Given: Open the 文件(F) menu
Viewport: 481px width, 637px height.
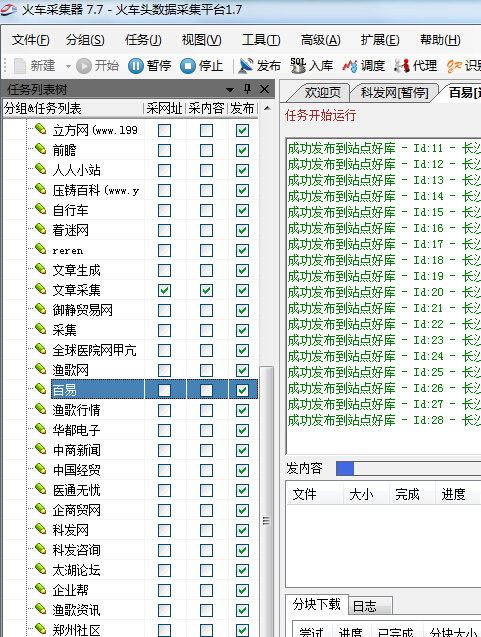Looking at the screenshot, I should (x=30, y=40).
